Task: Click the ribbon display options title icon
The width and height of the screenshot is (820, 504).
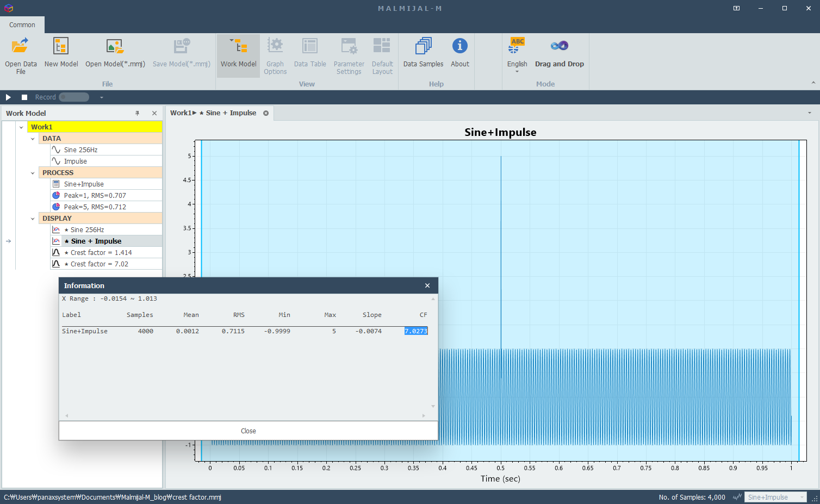Action: 736,8
